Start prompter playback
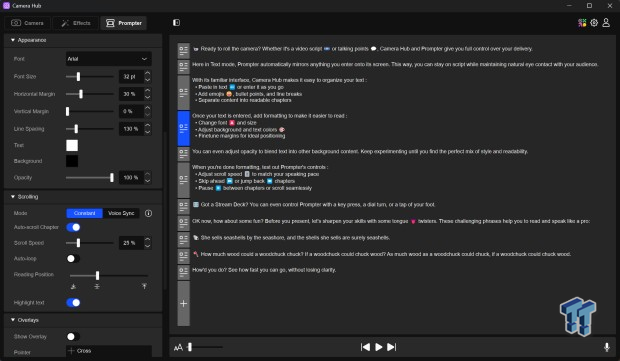This screenshot has width=620, height=361. coord(378,347)
